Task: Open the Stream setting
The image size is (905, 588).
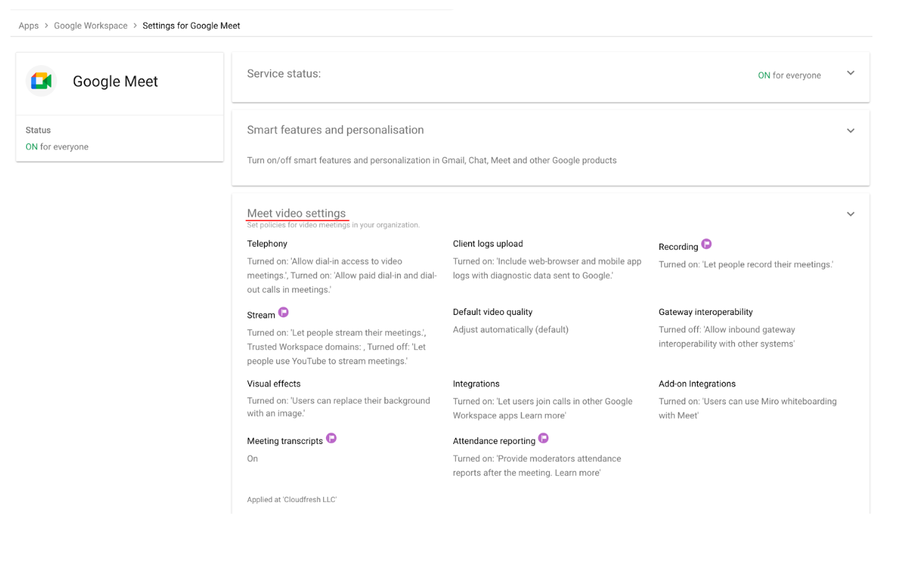Action: (x=261, y=315)
